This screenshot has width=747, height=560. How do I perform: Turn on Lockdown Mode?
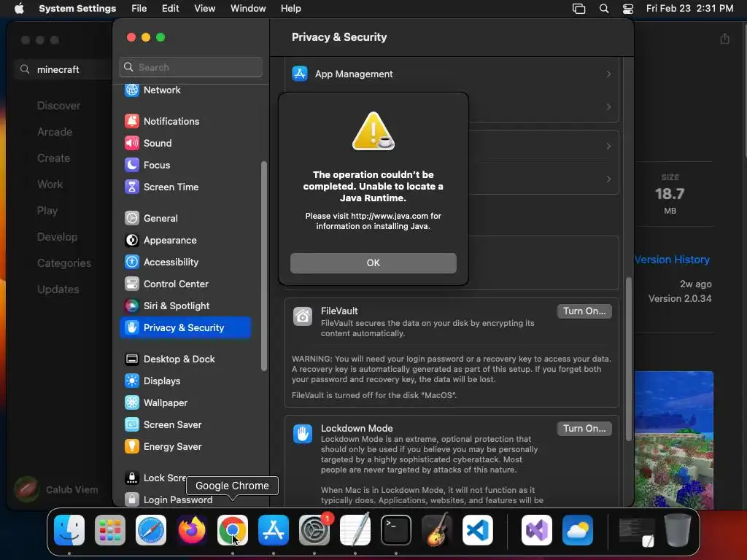click(x=584, y=429)
